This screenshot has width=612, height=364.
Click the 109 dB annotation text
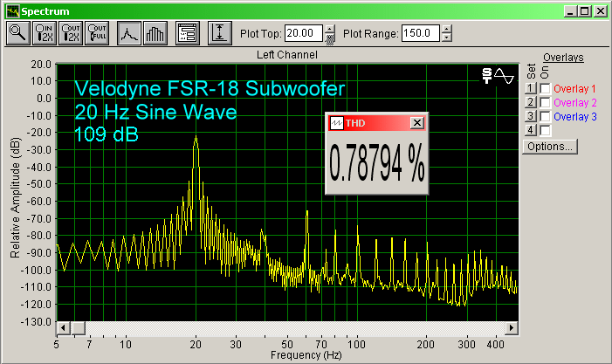(x=107, y=134)
